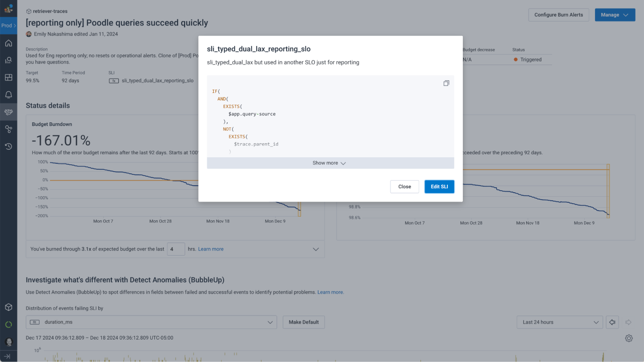Open Triggers bell icon in the sidebar
The width and height of the screenshot is (644, 362).
tap(8, 95)
